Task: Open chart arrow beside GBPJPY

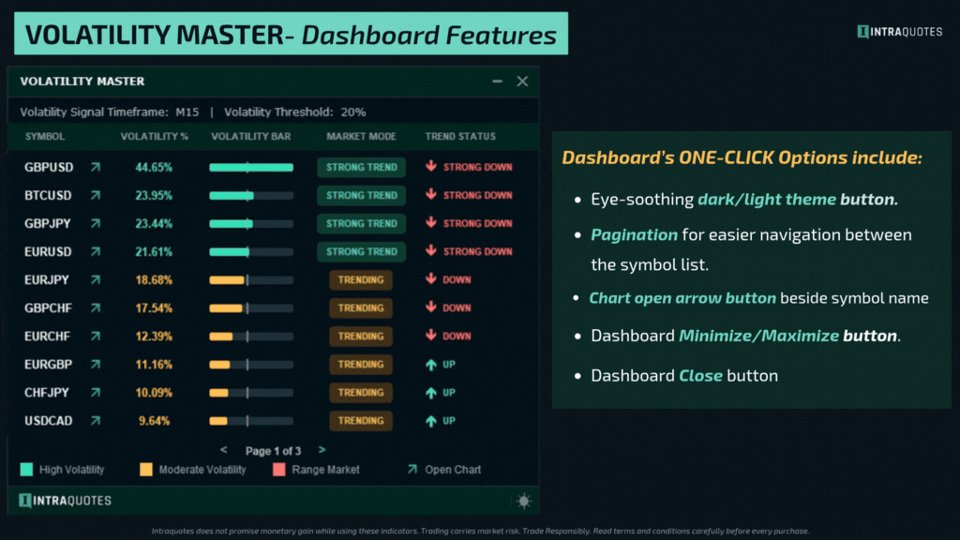Action: 96,223
